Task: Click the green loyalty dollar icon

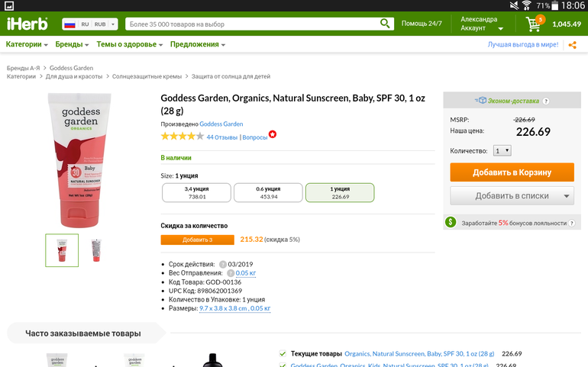Action: tap(451, 223)
